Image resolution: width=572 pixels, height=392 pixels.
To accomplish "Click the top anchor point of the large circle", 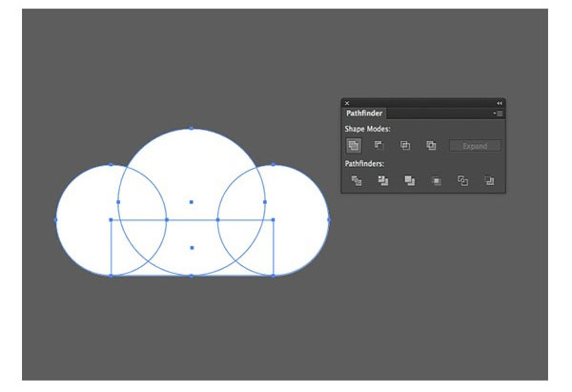I will click(192, 128).
